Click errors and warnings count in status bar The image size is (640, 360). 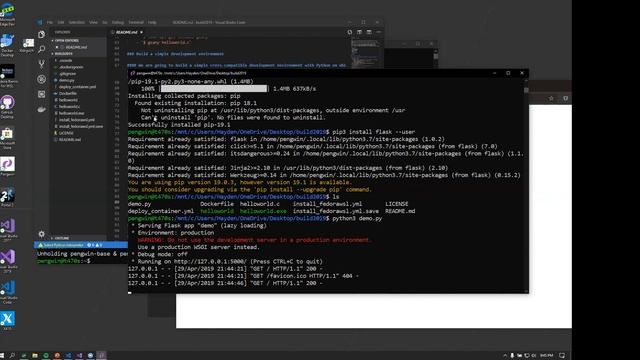[x=95, y=245]
